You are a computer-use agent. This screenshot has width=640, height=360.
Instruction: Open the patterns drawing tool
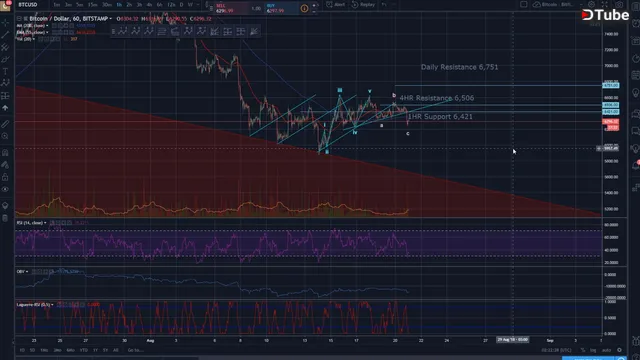pos(5,83)
